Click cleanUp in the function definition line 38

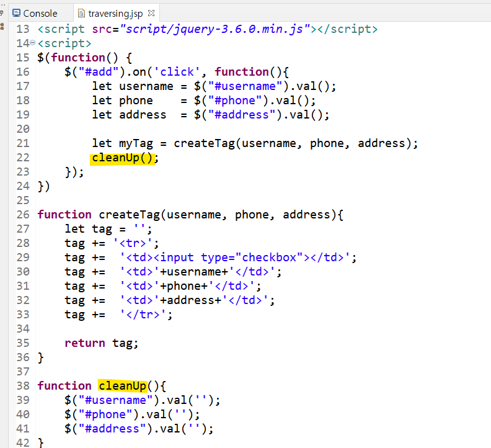click(x=122, y=386)
